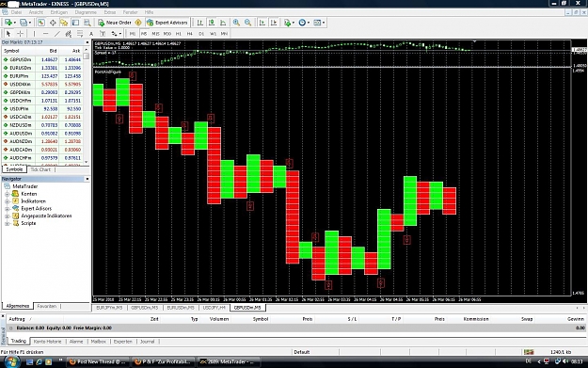This screenshot has height=368, width=588.
Task: Toggle the Market Watch window icon
Action: tap(40, 23)
